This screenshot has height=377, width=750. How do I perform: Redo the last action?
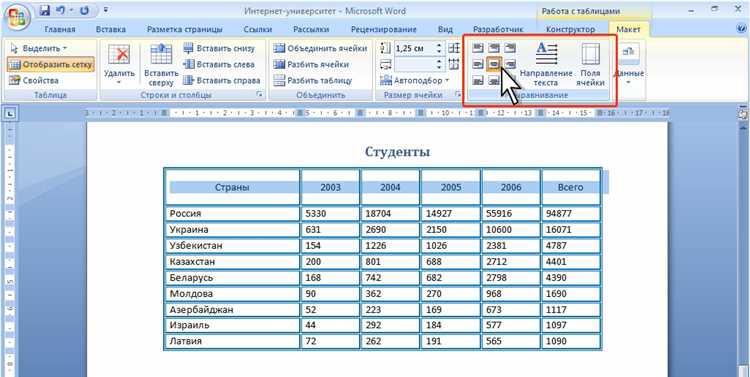point(85,10)
